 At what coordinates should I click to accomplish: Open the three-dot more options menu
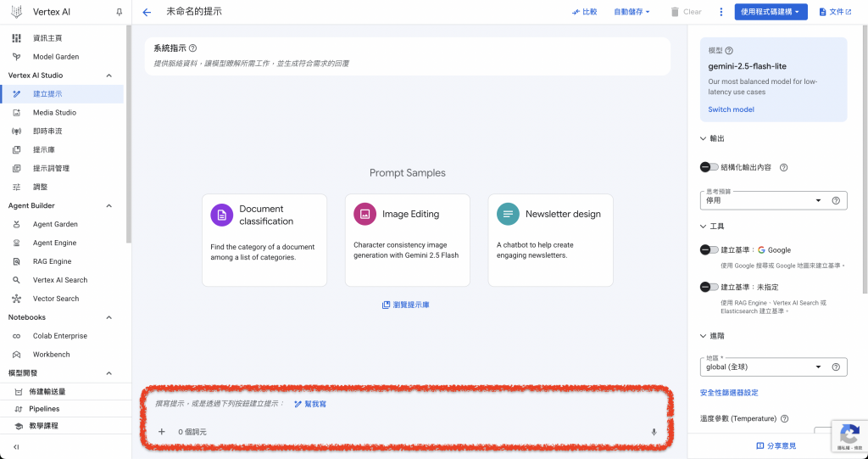click(x=721, y=12)
